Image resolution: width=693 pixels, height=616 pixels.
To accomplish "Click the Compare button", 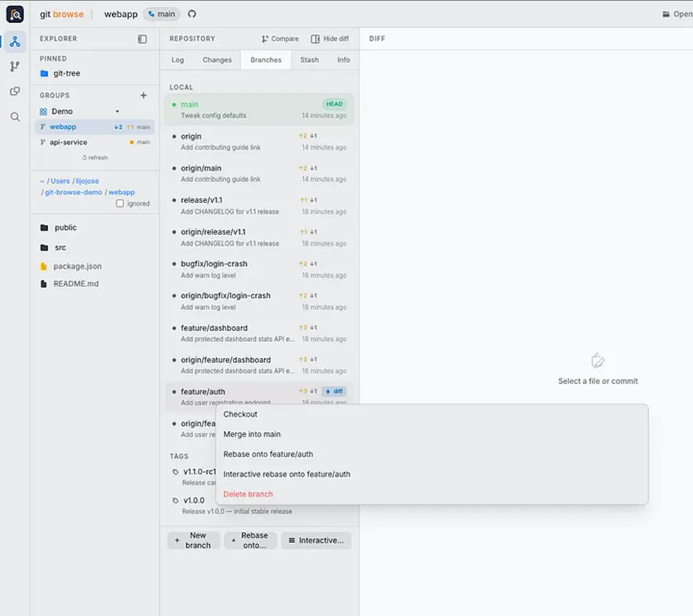I will pos(280,39).
